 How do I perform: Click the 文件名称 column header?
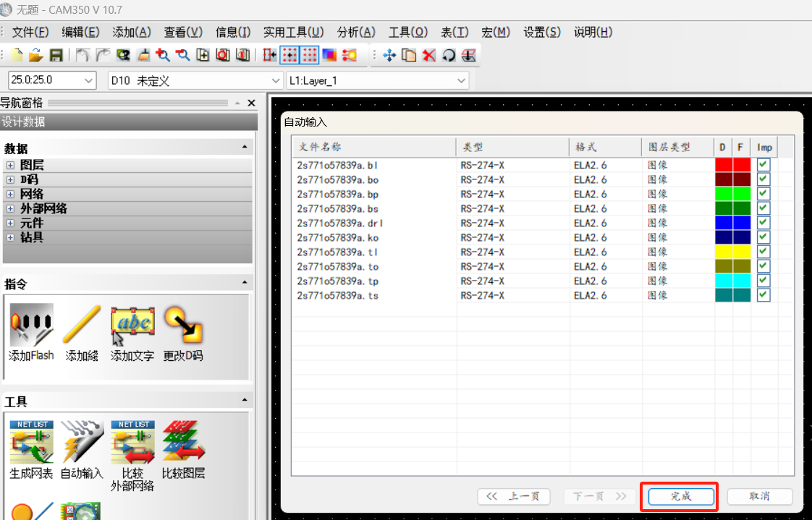click(374, 147)
